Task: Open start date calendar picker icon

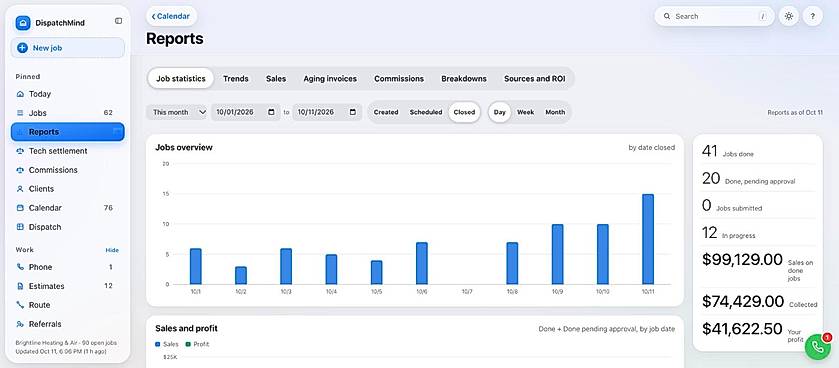Action: point(271,112)
